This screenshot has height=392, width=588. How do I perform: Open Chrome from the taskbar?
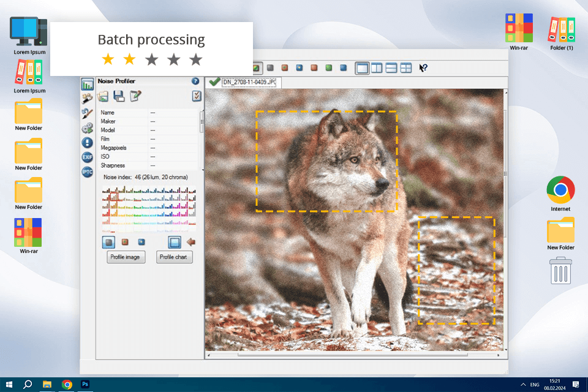tap(67, 385)
